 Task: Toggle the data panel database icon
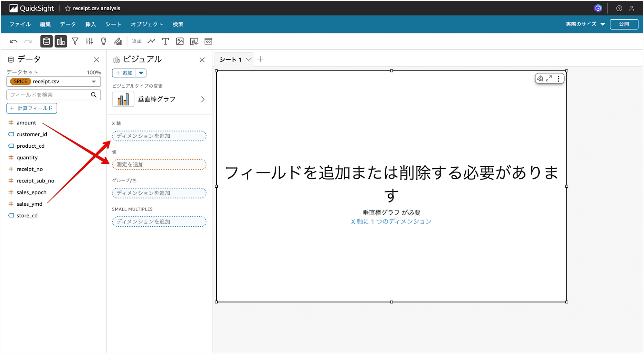pos(47,41)
